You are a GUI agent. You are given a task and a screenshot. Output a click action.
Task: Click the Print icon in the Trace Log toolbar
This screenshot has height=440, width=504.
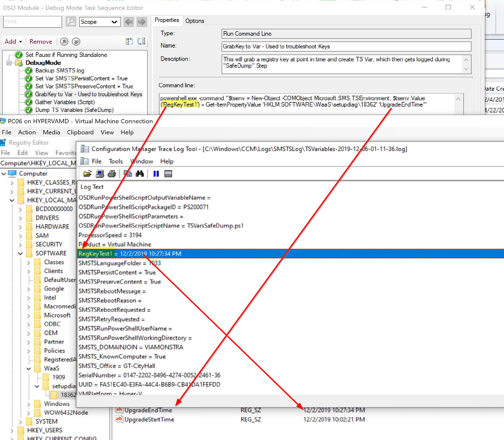(x=112, y=174)
